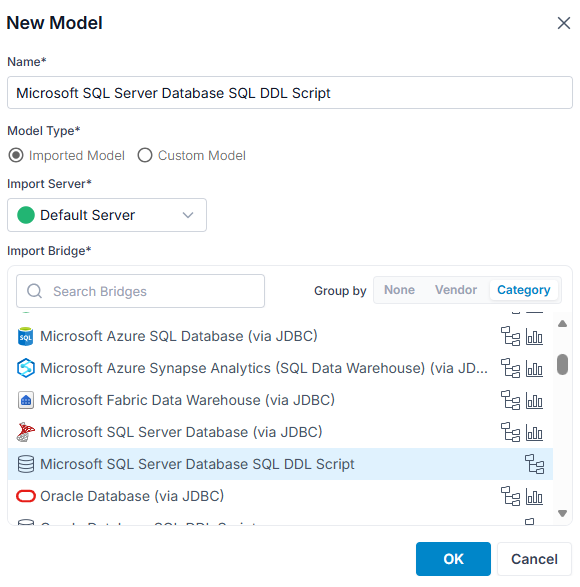Click the Import Server dropdown chevron

point(188,215)
